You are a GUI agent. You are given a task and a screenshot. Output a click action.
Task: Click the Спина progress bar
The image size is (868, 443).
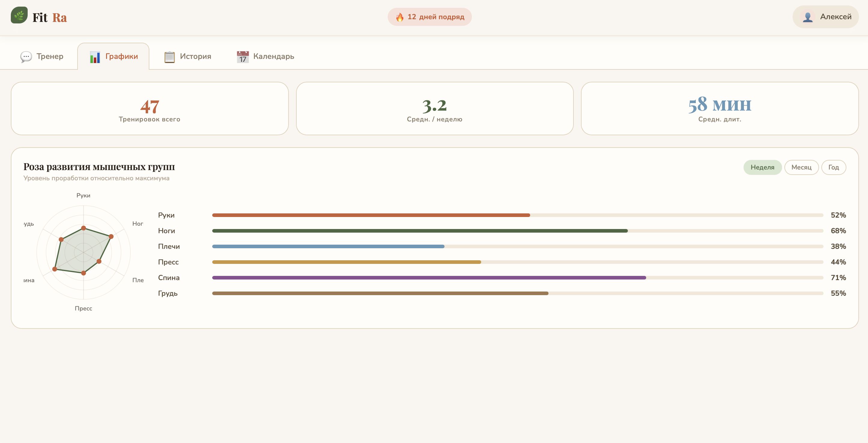point(518,278)
